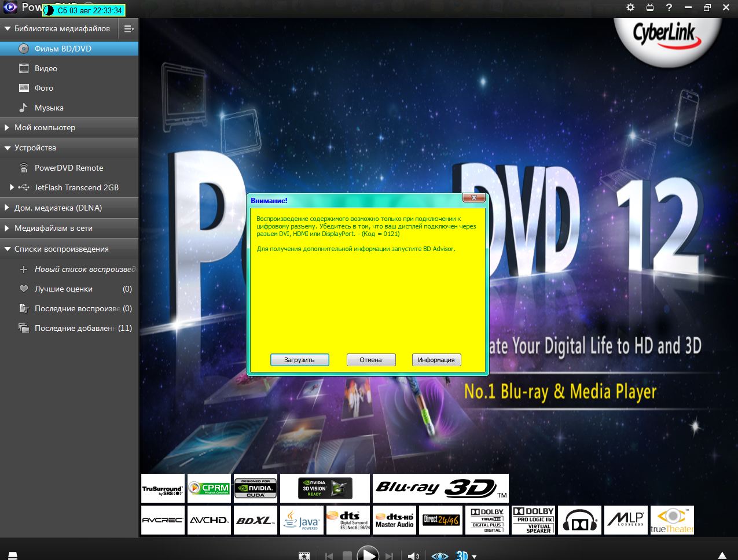Open Лучшие оценки playlist
The image size is (738, 560).
tap(64, 289)
